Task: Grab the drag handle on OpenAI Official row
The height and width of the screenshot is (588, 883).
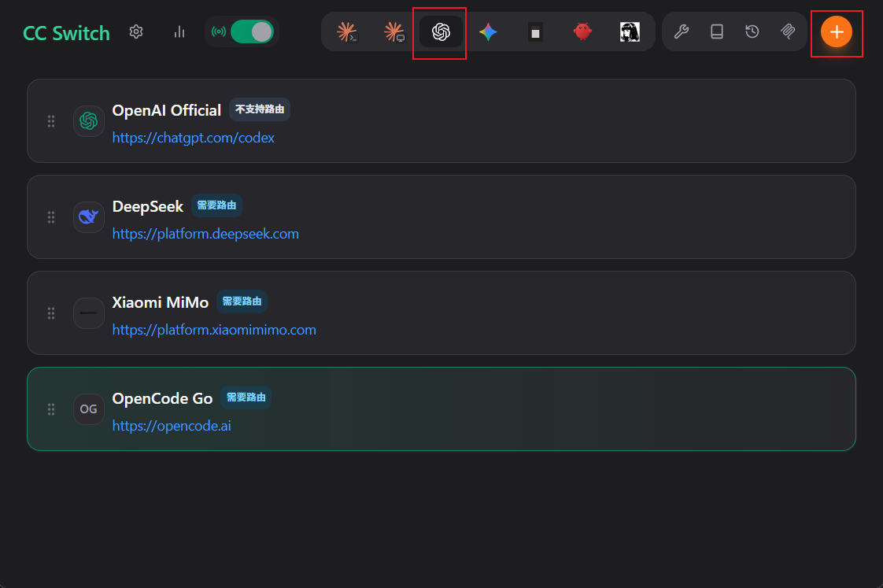Action: (51, 121)
